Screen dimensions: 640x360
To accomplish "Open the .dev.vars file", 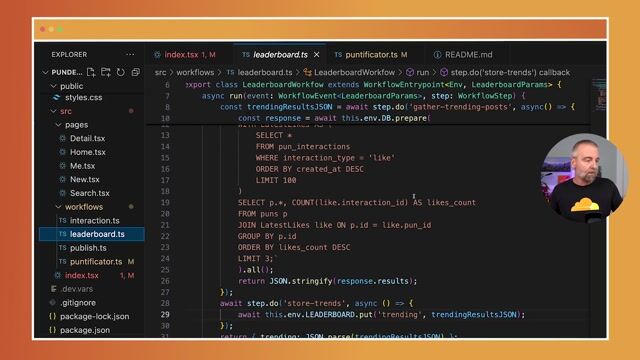I will click(x=77, y=289).
